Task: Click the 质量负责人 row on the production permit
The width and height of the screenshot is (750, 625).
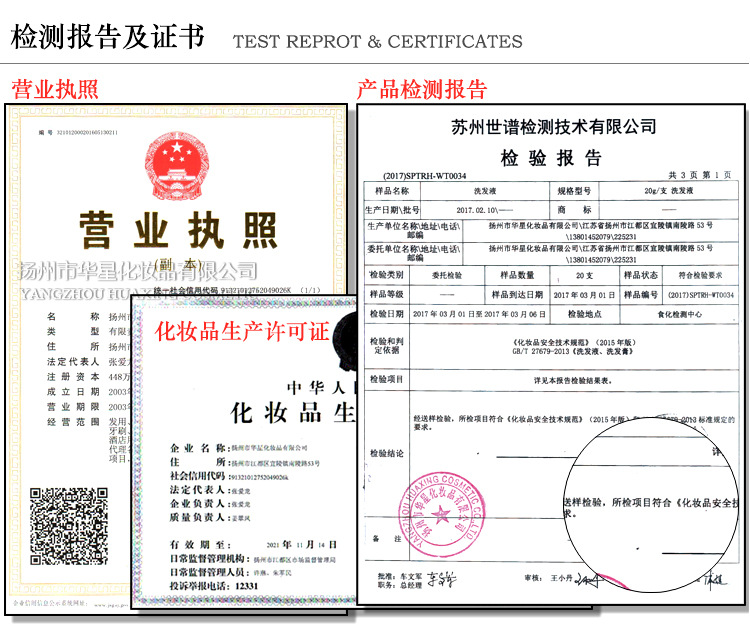Action: tap(210, 517)
